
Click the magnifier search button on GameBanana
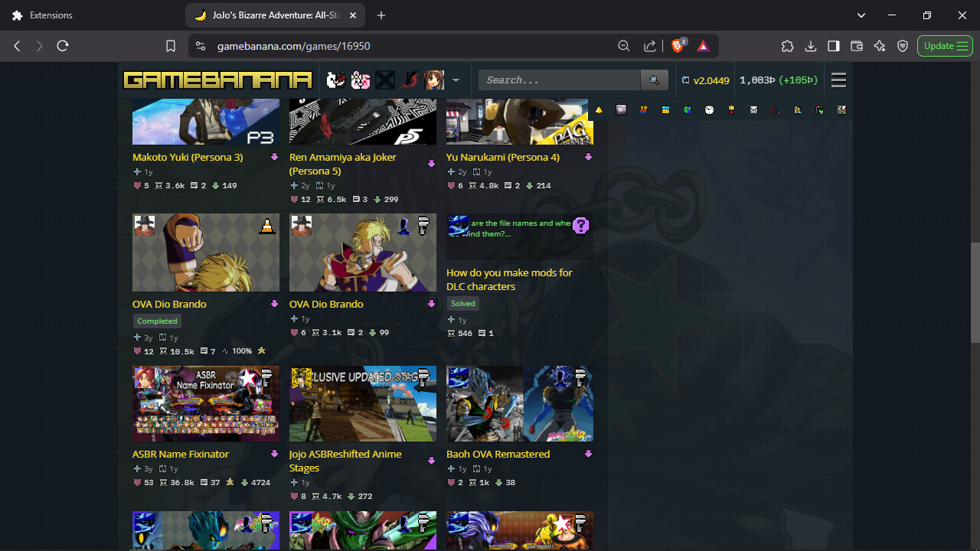pyautogui.click(x=654, y=80)
